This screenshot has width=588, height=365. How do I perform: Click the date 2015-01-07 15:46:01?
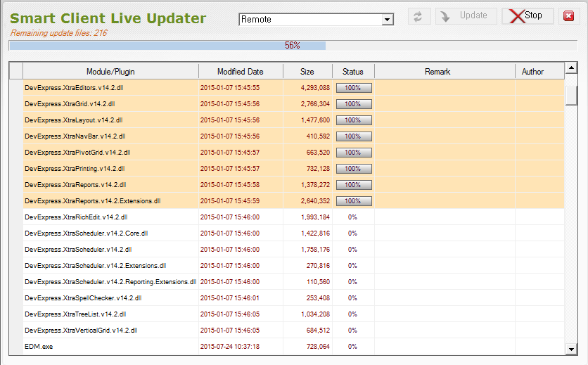[230, 298]
